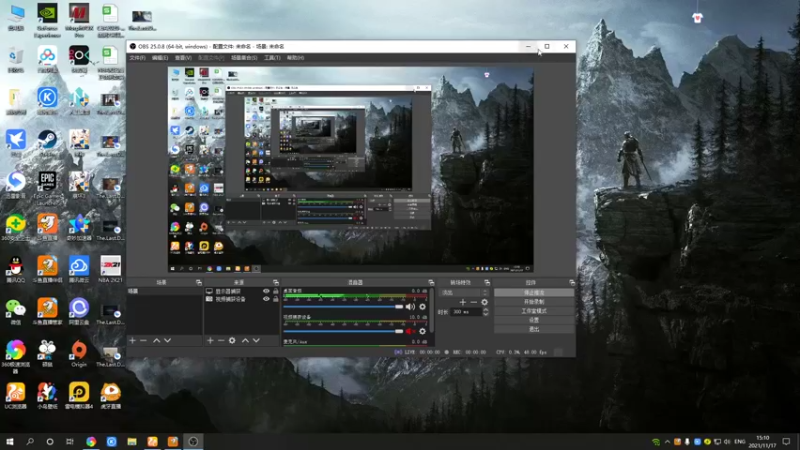Click the Audio Mixer vertical scrollbar
Image resolution: width=800 pixels, height=450 pixels.
pos(432,311)
